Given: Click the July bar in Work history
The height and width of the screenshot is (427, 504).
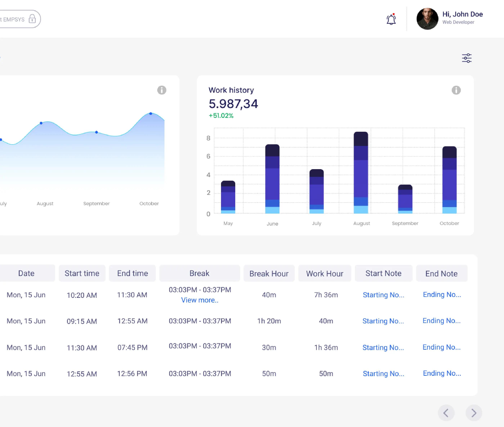Looking at the screenshot, I should click(316, 191).
